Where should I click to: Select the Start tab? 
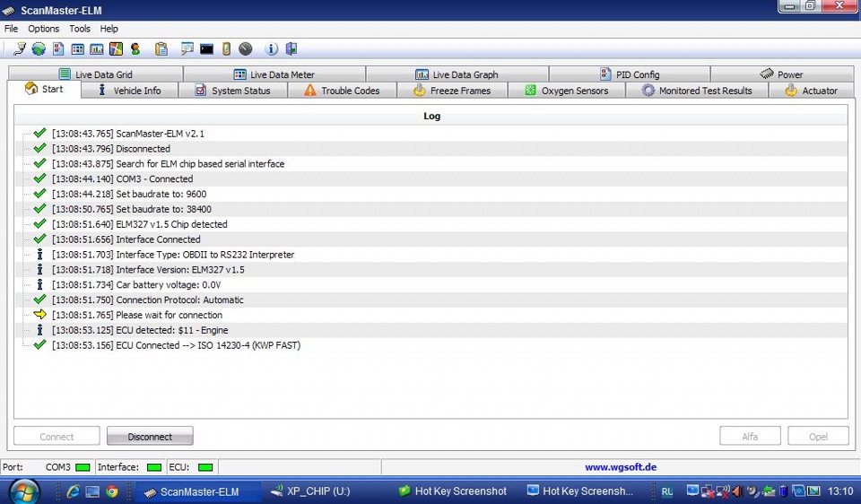pos(44,89)
